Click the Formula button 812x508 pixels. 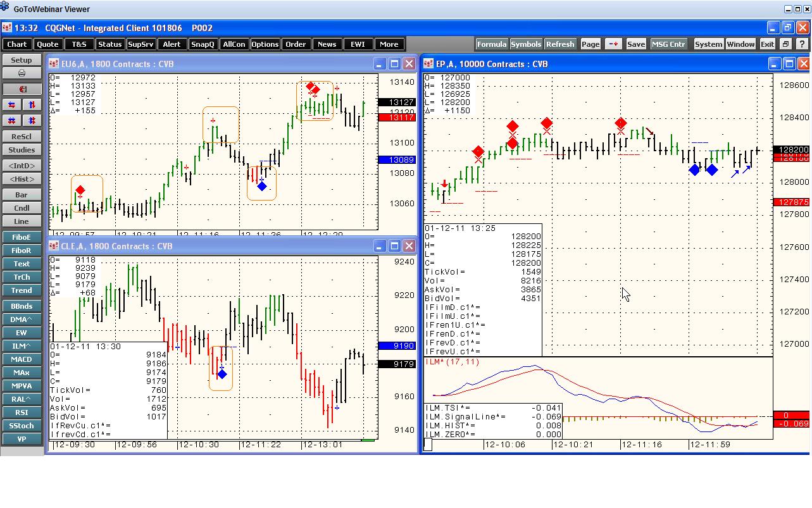[x=492, y=44]
